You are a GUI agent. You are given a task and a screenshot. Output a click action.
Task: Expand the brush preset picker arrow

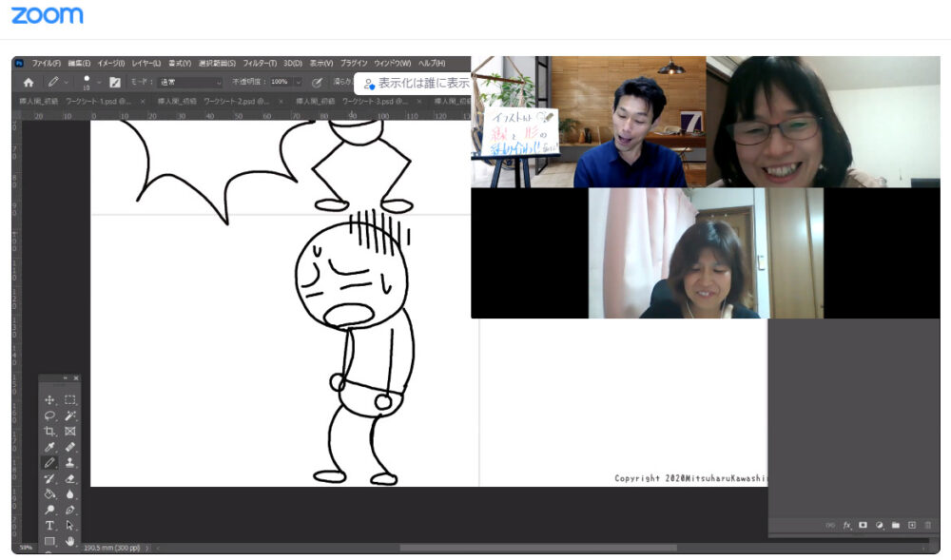click(x=98, y=82)
